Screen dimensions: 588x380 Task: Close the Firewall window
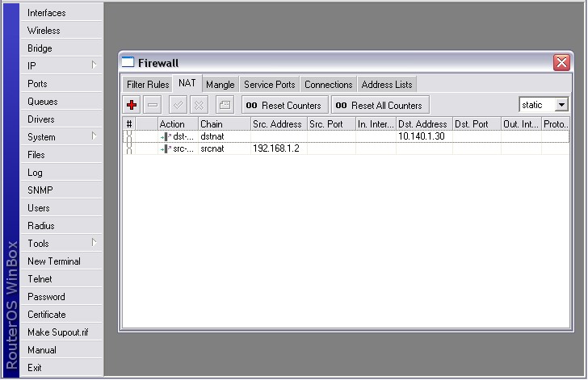tap(561, 62)
